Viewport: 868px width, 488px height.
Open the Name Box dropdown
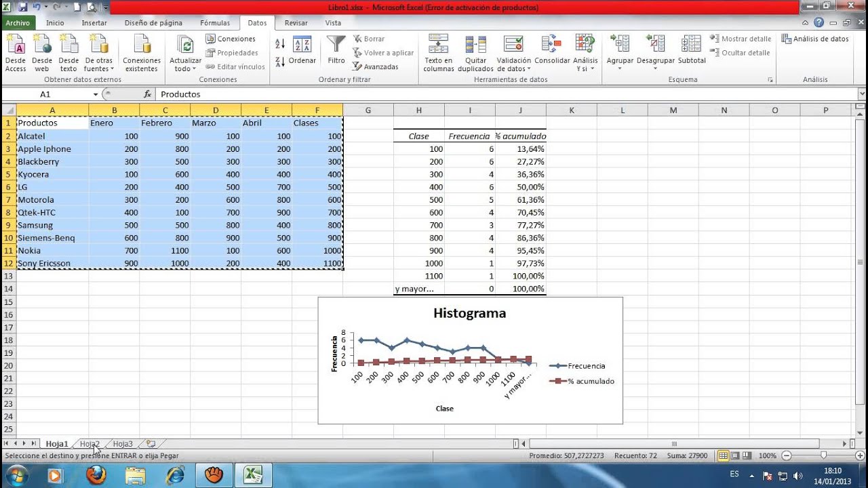click(x=96, y=94)
